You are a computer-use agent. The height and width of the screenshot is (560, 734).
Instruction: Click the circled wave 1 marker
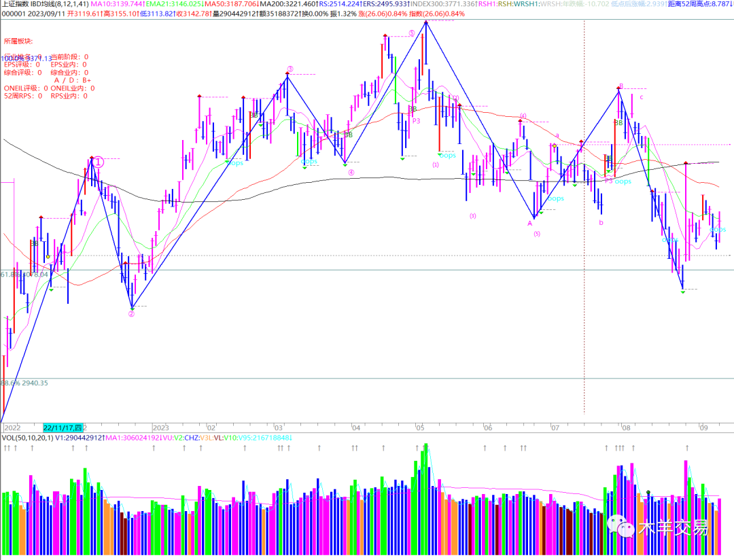(x=99, y=162)
